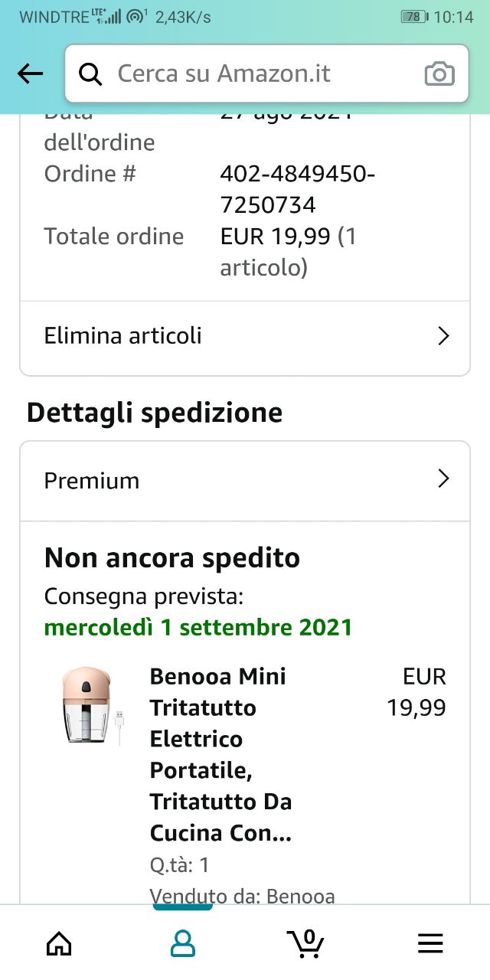Viewport: 490px width, 980px height.
Task: Open the account profile tab
Action: 182,943
